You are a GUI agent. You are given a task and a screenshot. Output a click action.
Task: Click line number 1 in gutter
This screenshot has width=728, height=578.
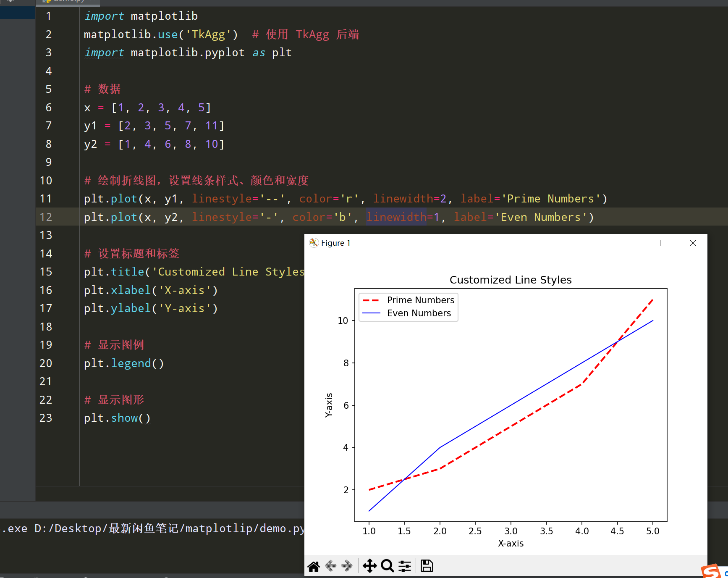(x=49, y=16)
